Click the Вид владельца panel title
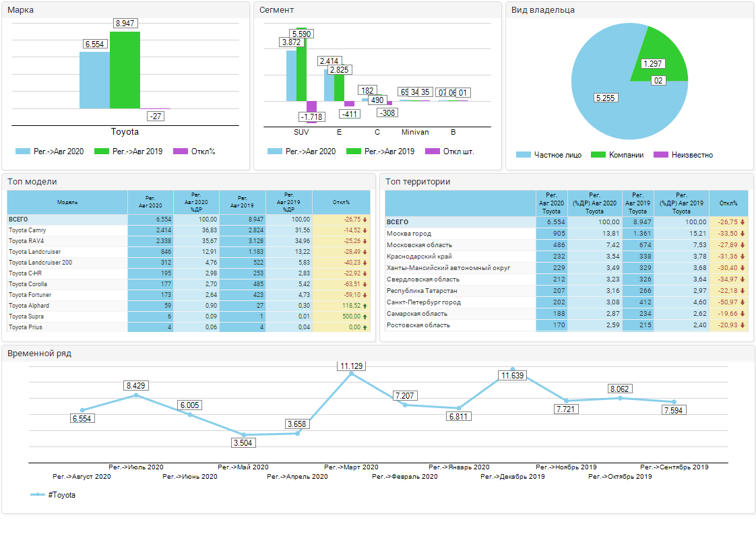Image resolution: width=756 pixels, height=534 pixels. [543, 10]
